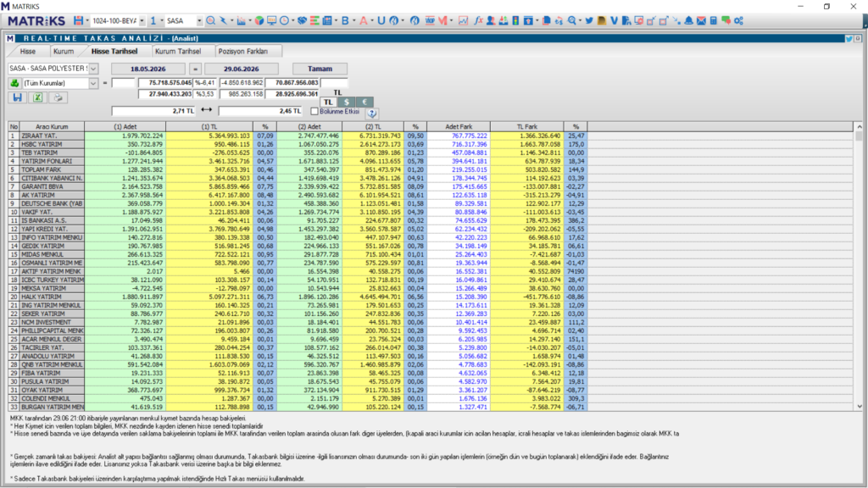This screenshot has width=868, height=488.
Task: Click the red M toolbar icon
Action: 442,20
